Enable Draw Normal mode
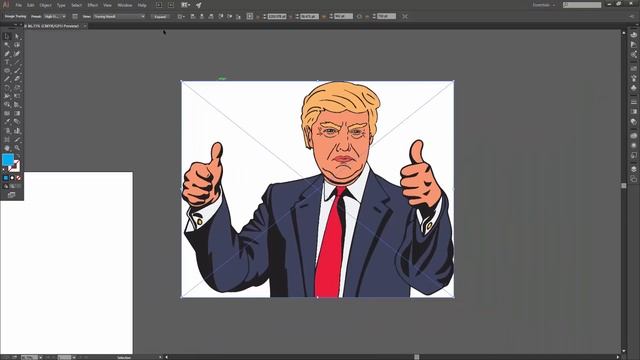Viewport: 640px width, 360px height. tap(6, 186)
